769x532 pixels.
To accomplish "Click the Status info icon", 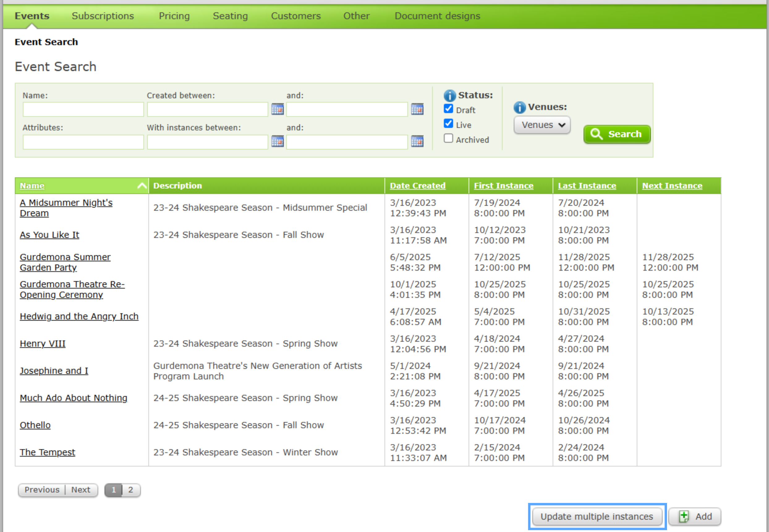I will [x=449, y=96].
